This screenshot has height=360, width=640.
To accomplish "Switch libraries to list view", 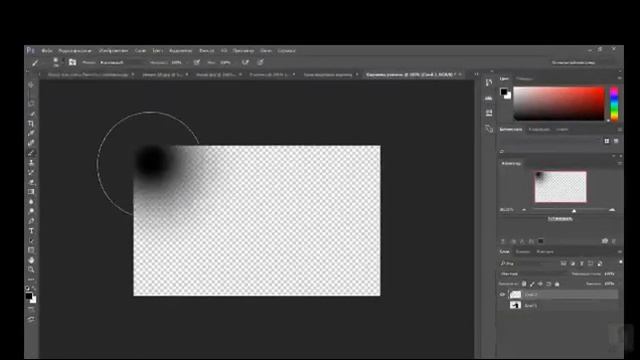I will point(616,141).
